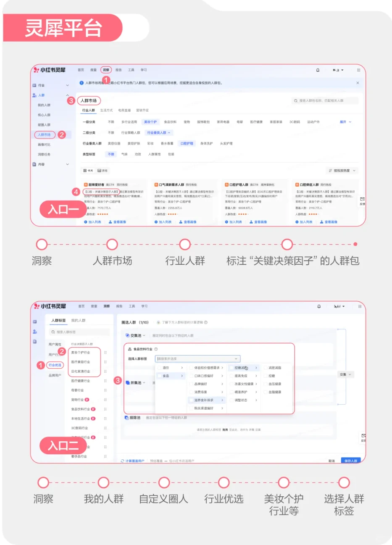Click drag handle beside 医疗健康行业
The height and width of the screenshot is (545, 392).
click(x=105, y=381)
